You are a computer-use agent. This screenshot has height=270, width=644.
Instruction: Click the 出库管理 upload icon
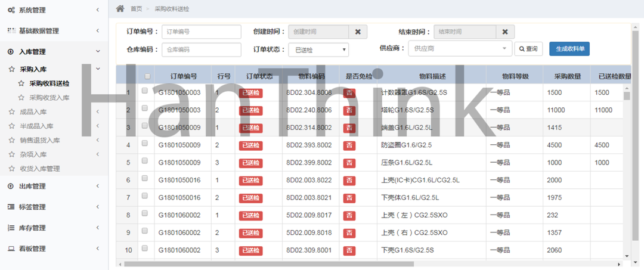coord(11,187)
